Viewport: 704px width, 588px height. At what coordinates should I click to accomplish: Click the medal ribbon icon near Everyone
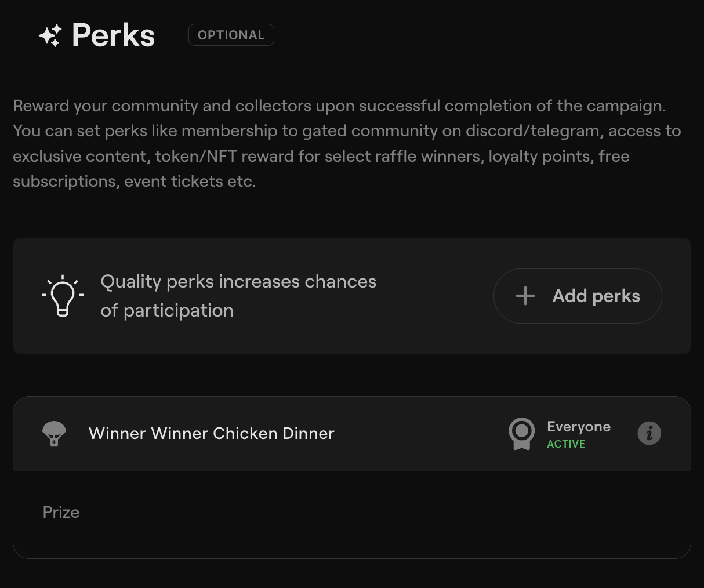(521, 434)
